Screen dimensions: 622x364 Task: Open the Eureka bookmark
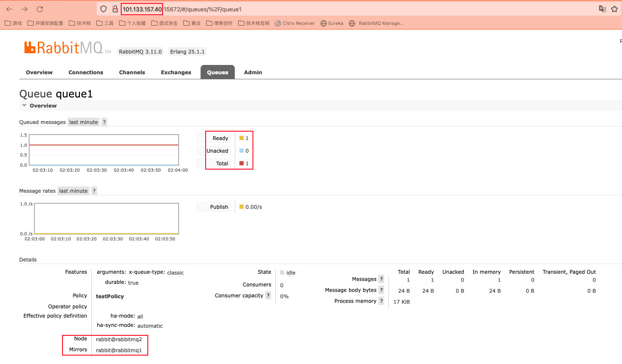click(332, 23)
